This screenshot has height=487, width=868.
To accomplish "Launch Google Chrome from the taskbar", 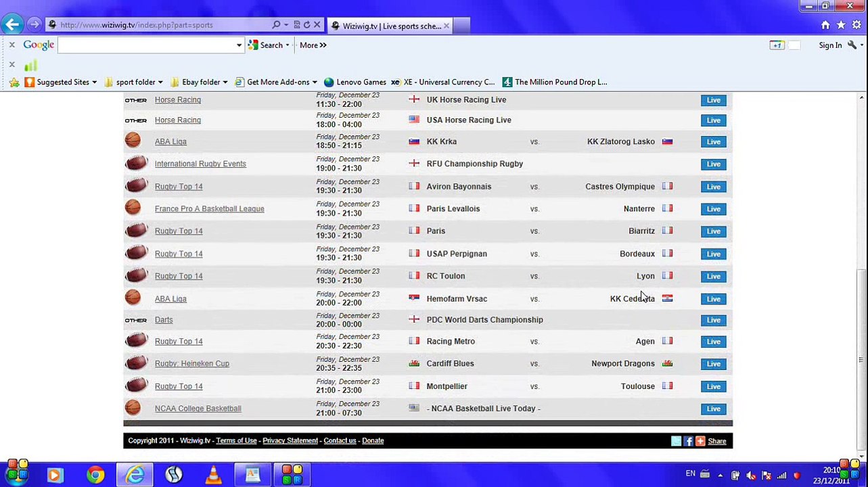I will (95, 475).
